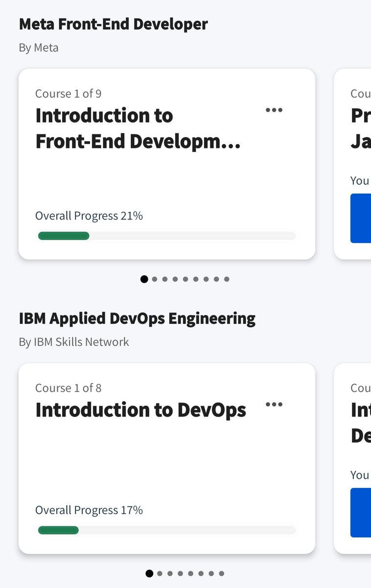This screenshot has width=371, height=588.
Task: Tap blue button on next IBM course card
Action: pos(361,513)
